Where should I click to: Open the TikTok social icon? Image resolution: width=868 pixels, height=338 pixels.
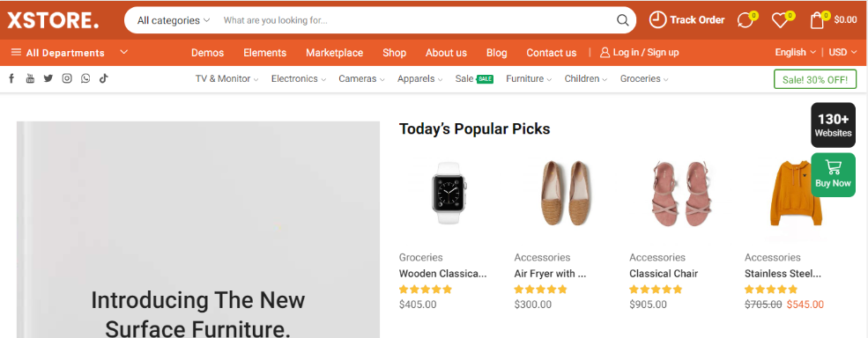103,78
